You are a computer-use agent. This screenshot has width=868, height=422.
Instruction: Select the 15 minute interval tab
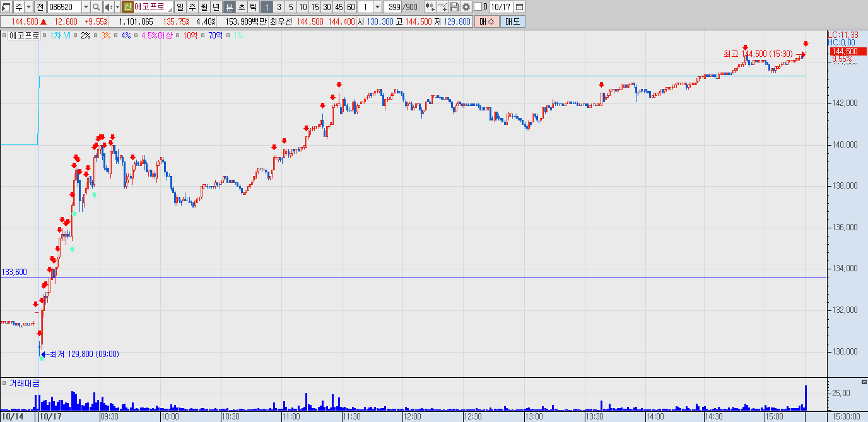coord(315,7)
